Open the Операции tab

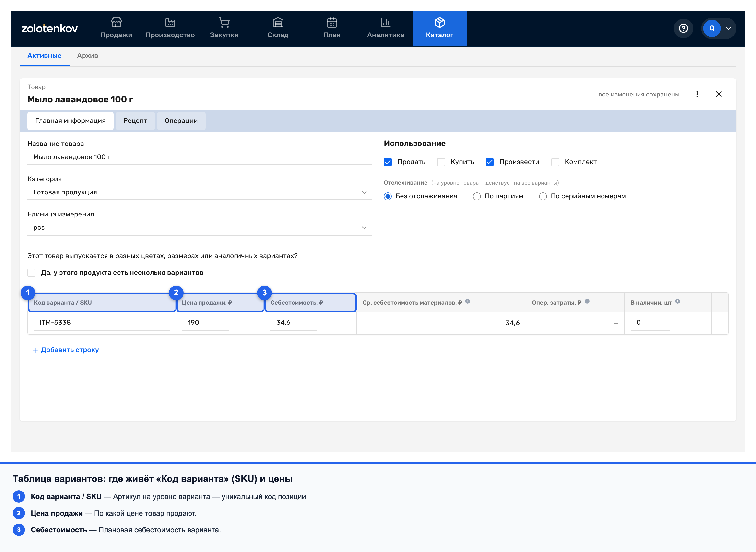point(181,121)
